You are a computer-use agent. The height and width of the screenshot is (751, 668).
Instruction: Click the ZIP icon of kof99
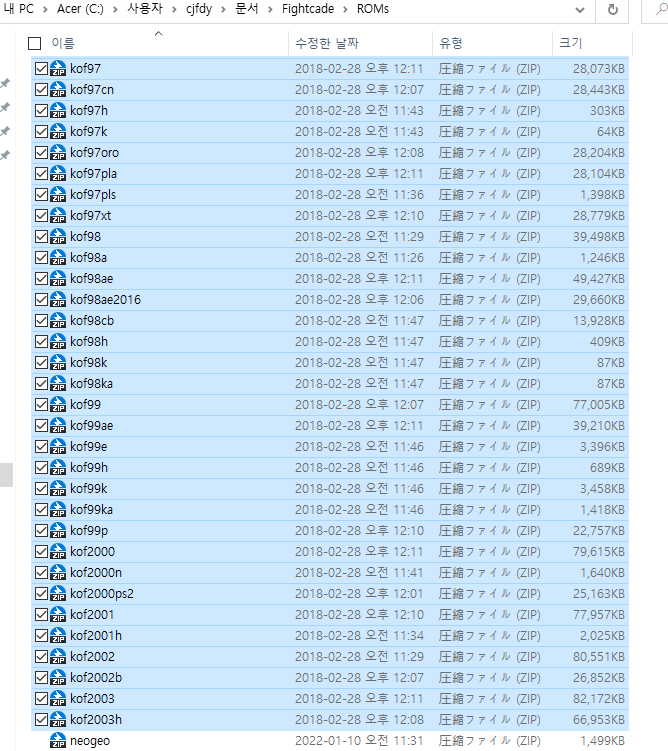pos(58,405)
